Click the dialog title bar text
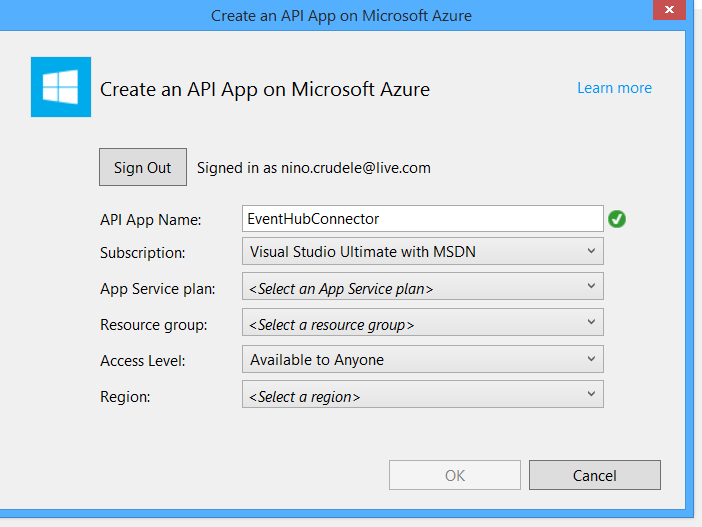The height and width of the screenshot is (527, 702). coord(341,15)
